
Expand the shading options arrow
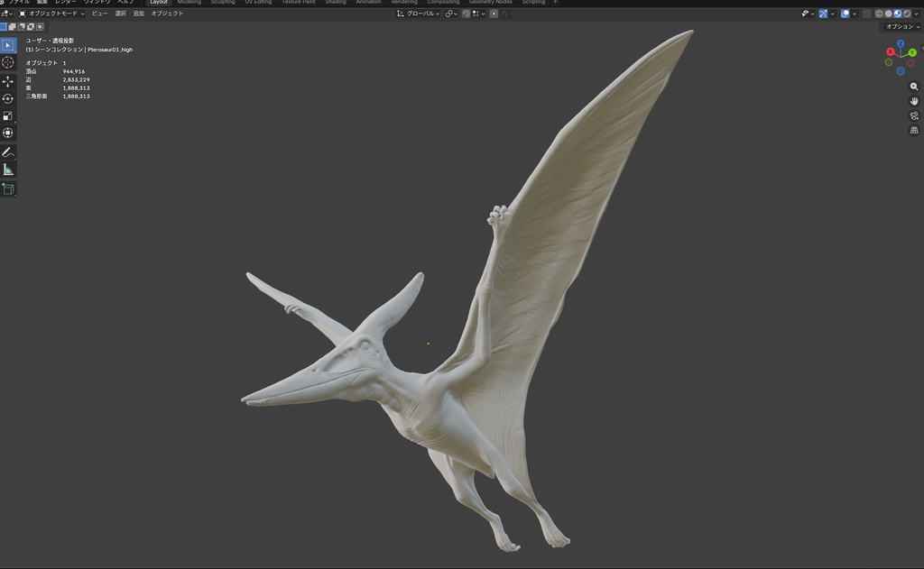917,14
